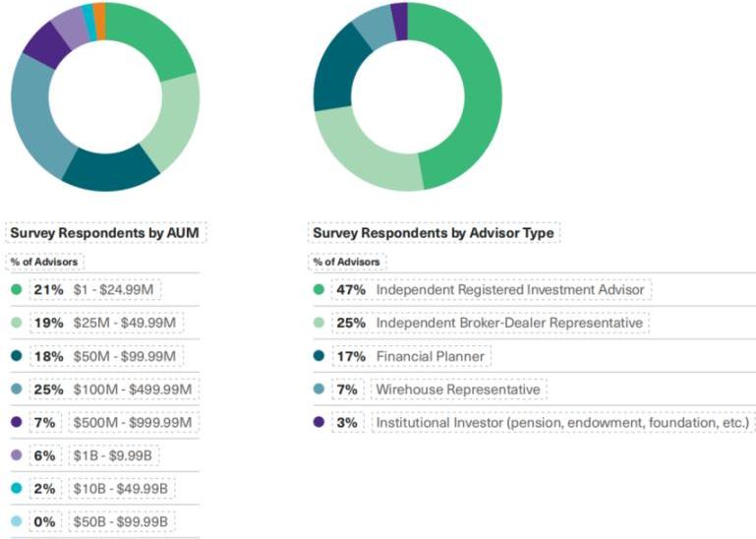
Task: Click the dark teal dot beside Financial Planner
Action: pos(318,356)
